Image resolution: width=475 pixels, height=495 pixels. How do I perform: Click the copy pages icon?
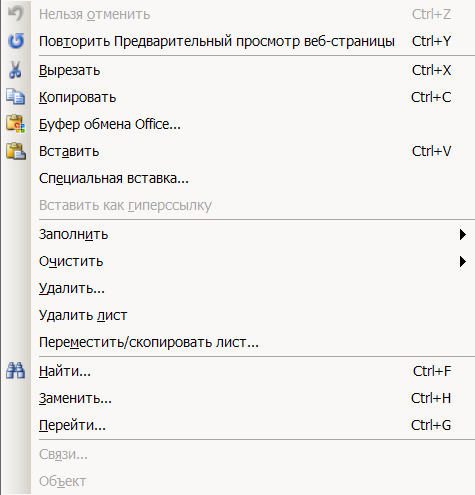pyautogui.click(x=15, y=97)
